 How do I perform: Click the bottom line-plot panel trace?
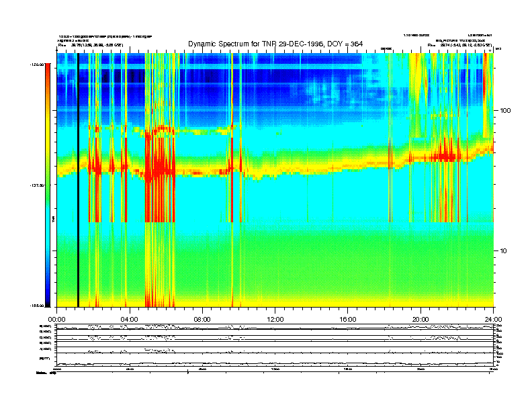click(x=275, y=363)
